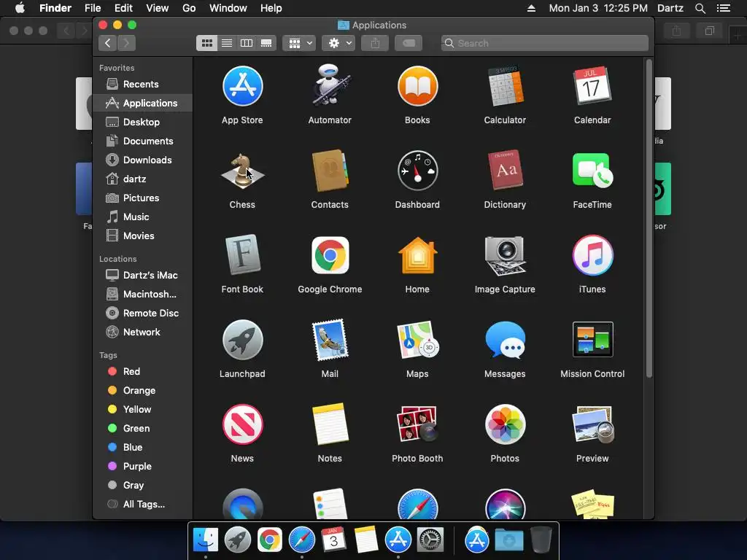747x560 pixels.
Task: Click the Mail app icon
Action: (x=330, y=340)
